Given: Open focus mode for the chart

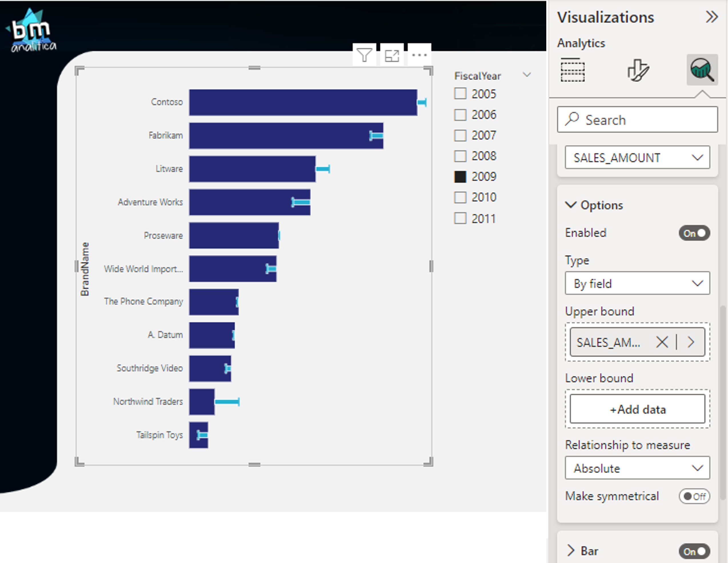Looking at the screenshot, I should [x=392, y=55].
